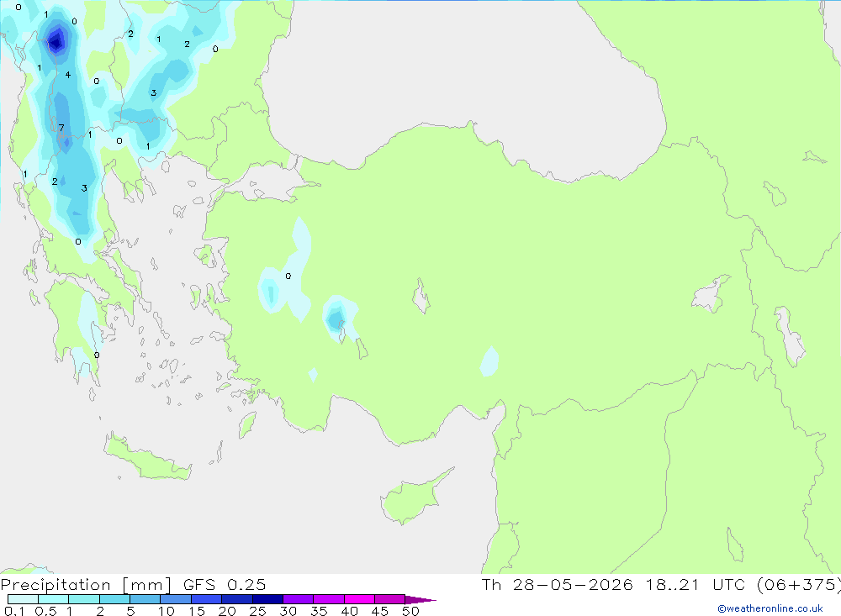Click the "(06+375)" forecast run text
841x616 pixels.
798,584
